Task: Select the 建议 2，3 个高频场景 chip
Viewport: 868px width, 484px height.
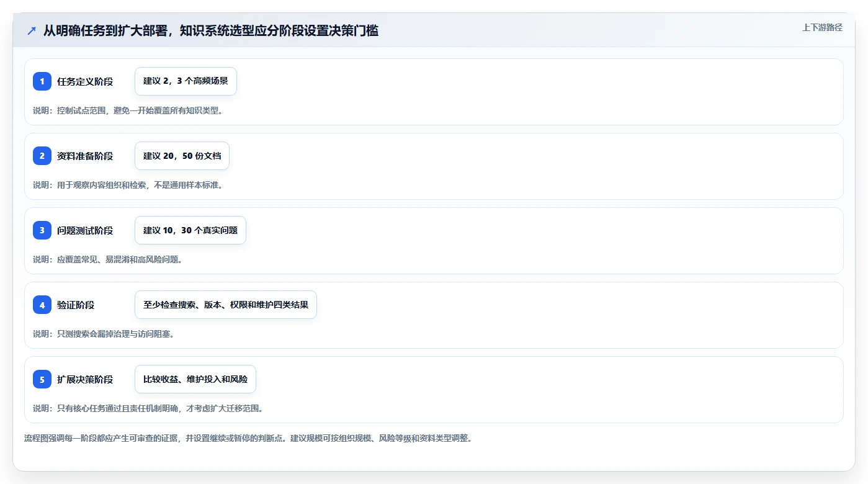Action: click(x=186, y=81)
